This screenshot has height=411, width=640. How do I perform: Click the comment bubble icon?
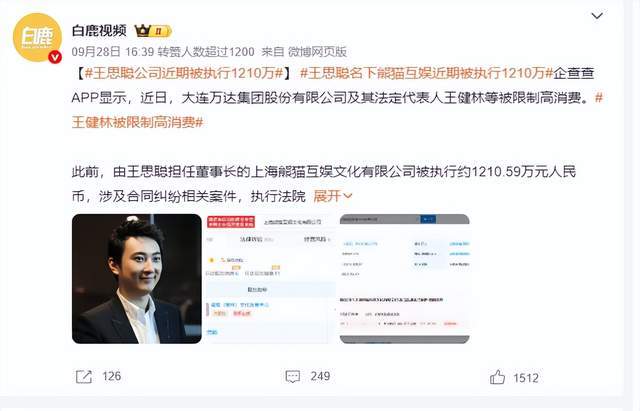coord(293,376)
